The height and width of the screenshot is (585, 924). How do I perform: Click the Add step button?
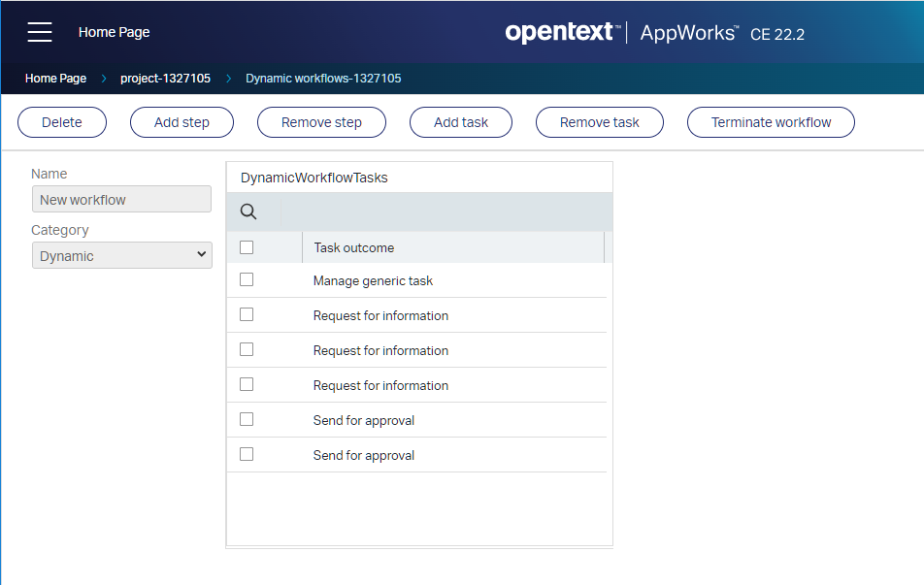181,122
